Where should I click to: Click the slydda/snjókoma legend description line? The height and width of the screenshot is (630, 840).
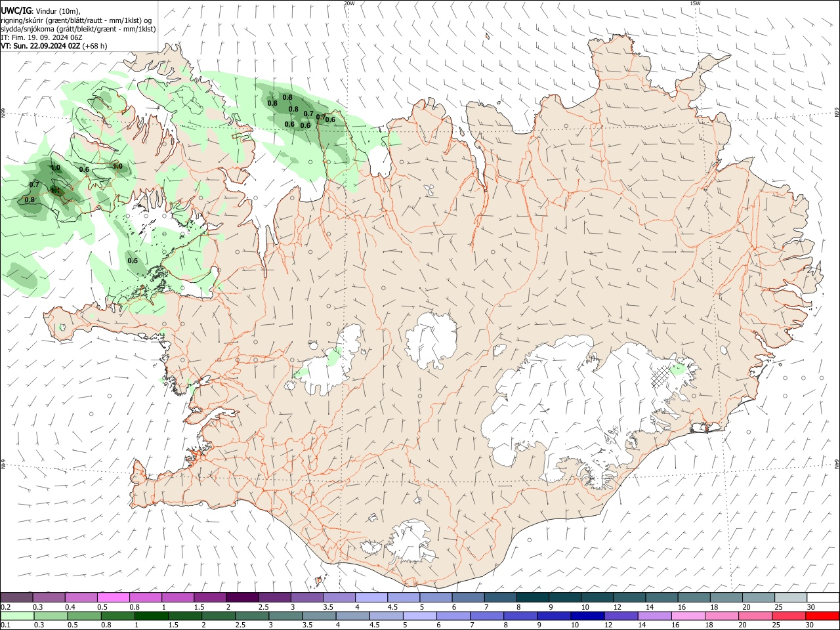tap(78, 29)
